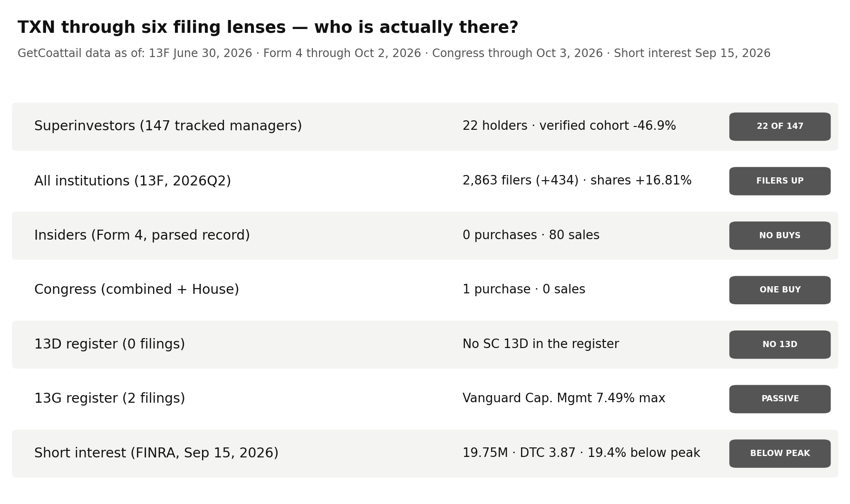The image size is (850, 504).
Task: Select the 0 purchases 80 sales text
Action: [x=531, y=235]
